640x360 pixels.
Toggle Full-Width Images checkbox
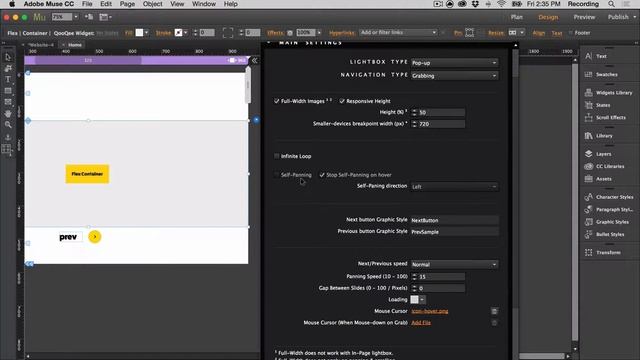click(276, 101)
